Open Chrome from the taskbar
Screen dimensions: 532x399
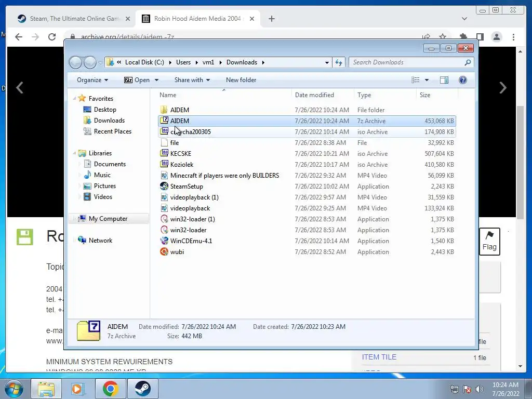pos(110,389)
